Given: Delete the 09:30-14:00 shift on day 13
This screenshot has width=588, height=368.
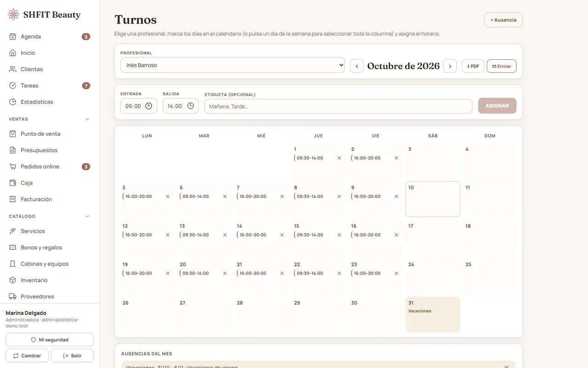Looking at the screenshot, I should click(225, 235).
